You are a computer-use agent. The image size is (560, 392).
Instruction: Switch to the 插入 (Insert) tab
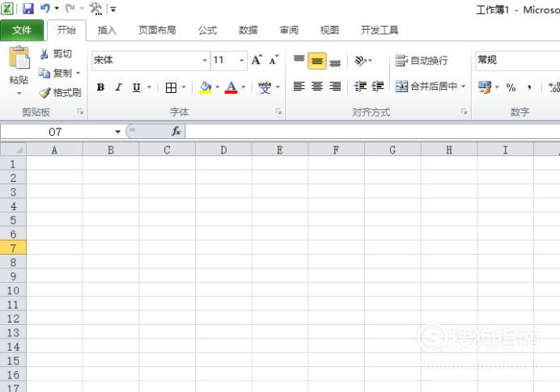coord(107,31)
